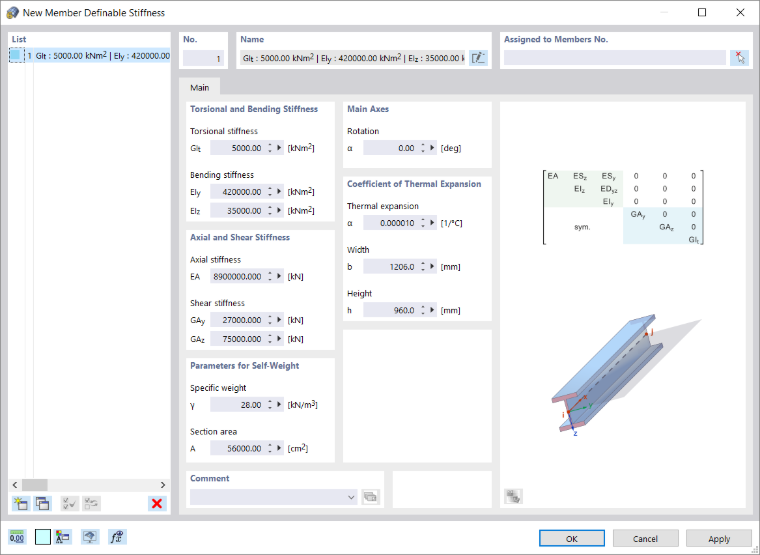Viewport: 760px width, 555px height.
Task: Maximize the dialog window
Action: point(702,13)
